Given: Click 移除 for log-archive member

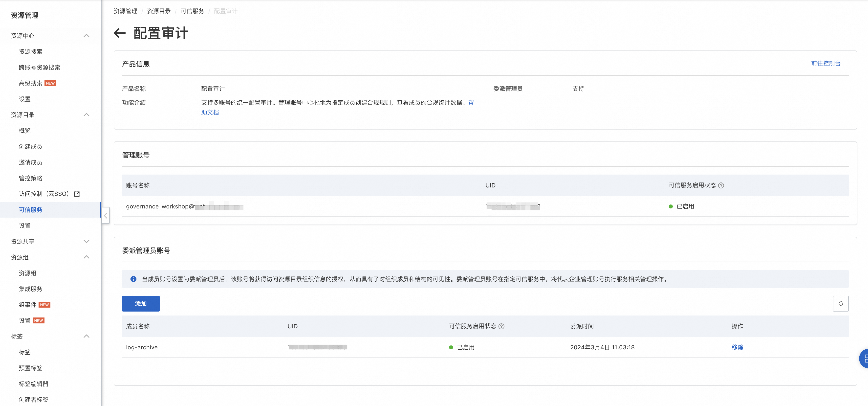Looking at the screenshot, I should pyautogui.click(x=737, y=347).
